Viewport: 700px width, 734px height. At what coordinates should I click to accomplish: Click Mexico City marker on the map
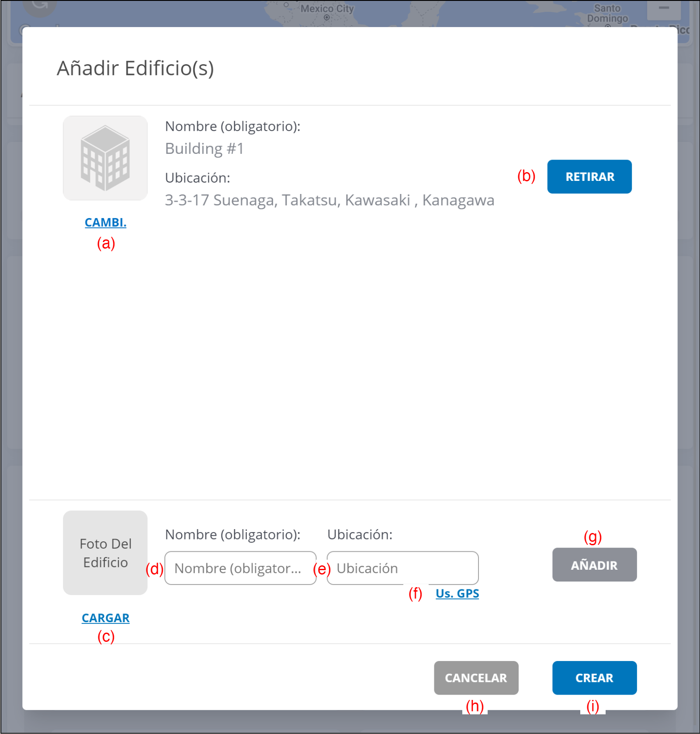[326, 17]
